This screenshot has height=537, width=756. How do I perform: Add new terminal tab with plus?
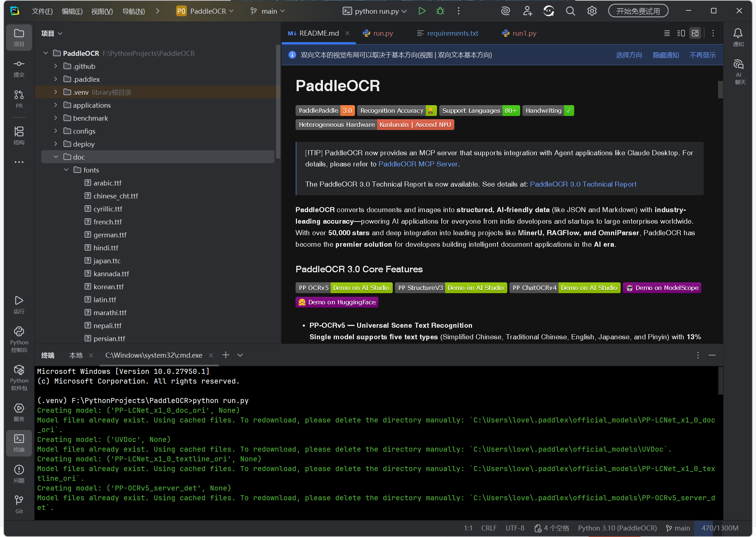tap(226, 355)
